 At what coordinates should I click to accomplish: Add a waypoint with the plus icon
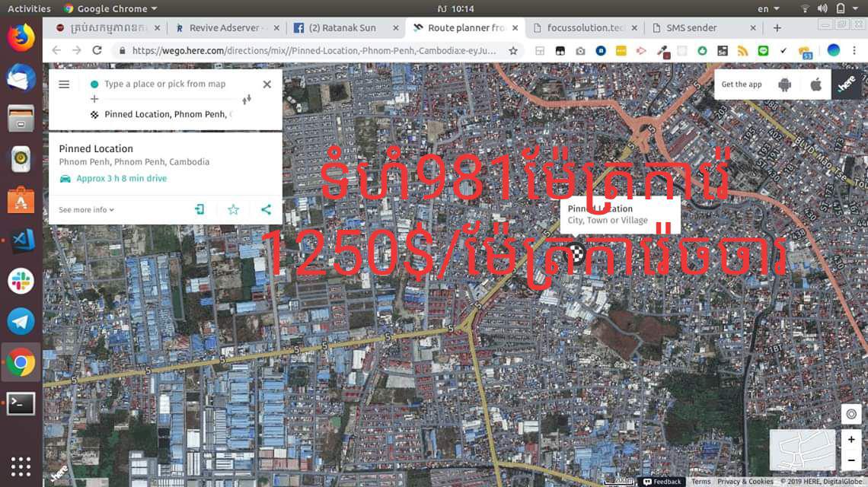(94, 99)
